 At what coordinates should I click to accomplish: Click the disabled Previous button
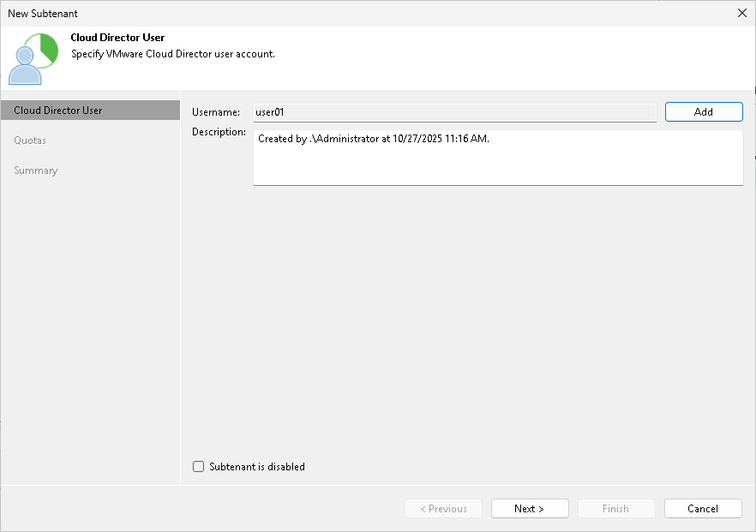pyautogui.click(x=443, y=508)
